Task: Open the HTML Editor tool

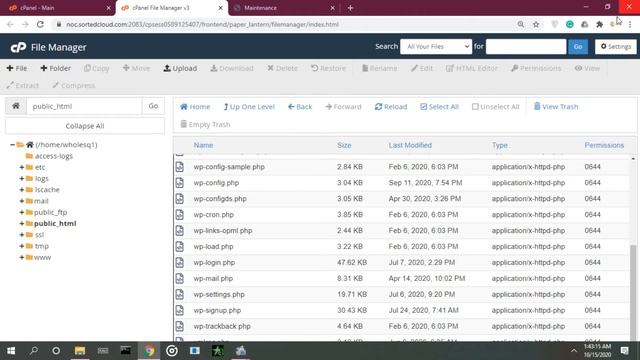Action: coord(472,68)
